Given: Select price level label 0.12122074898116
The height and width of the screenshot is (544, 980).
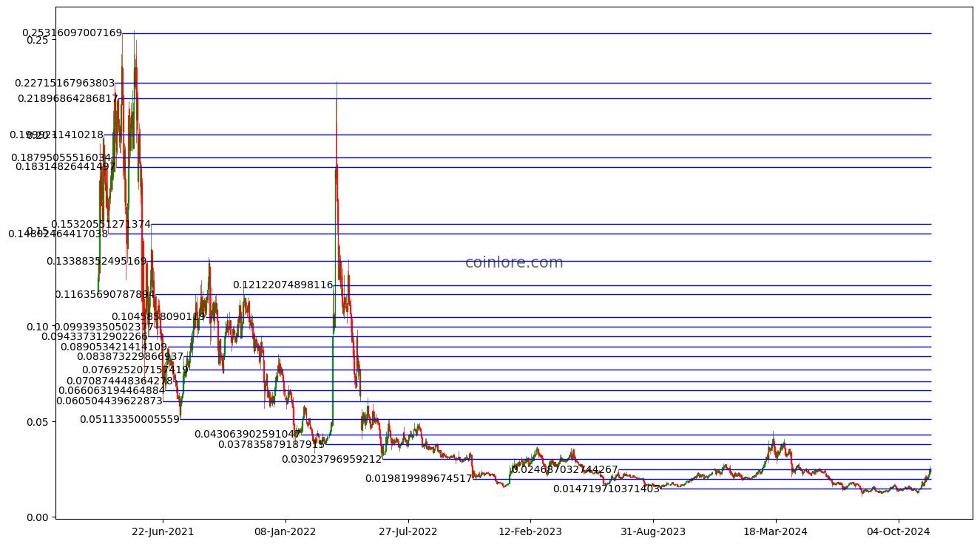Looking at the screenshot, I should pyautogui.click(x=283, y=285).
